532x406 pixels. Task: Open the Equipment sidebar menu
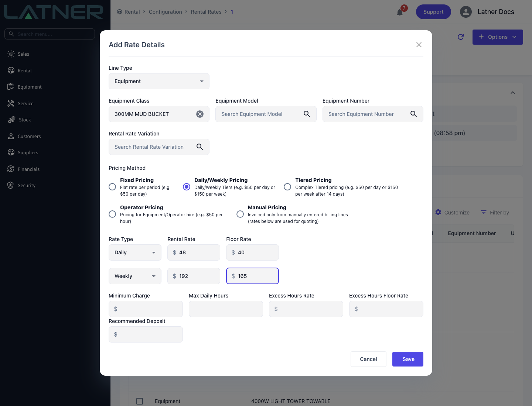tap(30, 87)
